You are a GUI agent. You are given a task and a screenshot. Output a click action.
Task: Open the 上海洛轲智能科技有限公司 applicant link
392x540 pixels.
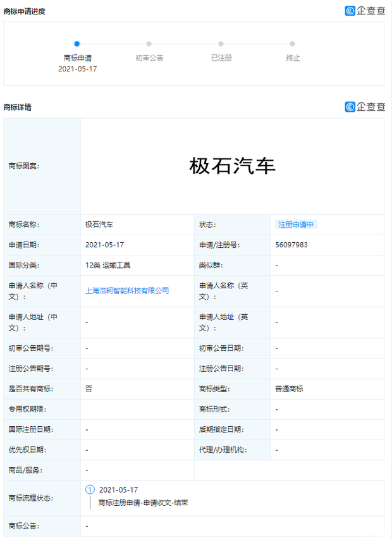pyautogui.click(x=127, y=291)
